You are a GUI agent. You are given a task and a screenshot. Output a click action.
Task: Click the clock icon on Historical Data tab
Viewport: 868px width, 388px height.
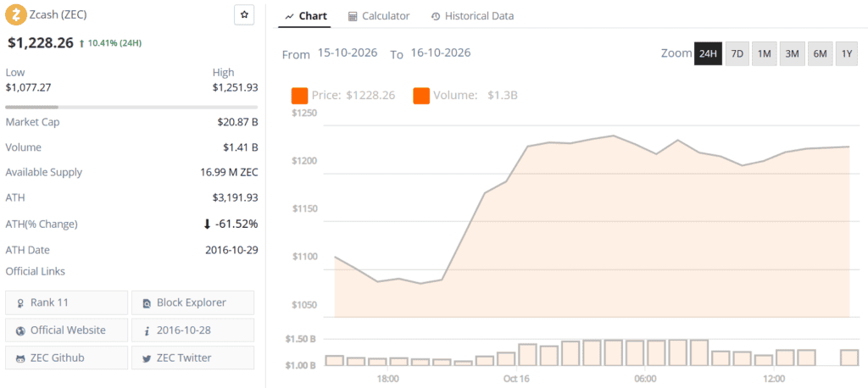click(x=436, y=17)
